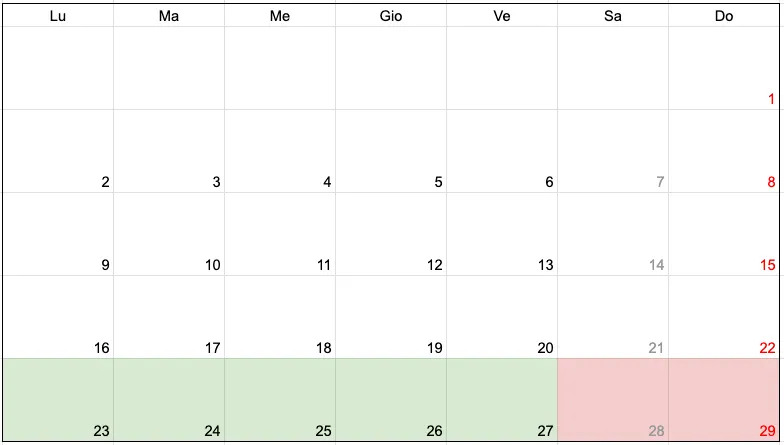The width and height of the screenshot is (784, 445).
Task: Select the Ve column header
Action: click(502, 16)
